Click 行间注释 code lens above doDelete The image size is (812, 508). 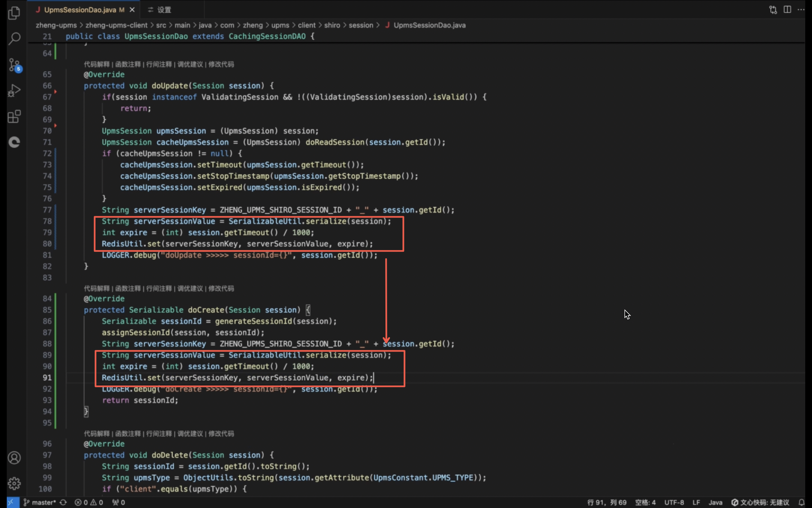[159, 433]
